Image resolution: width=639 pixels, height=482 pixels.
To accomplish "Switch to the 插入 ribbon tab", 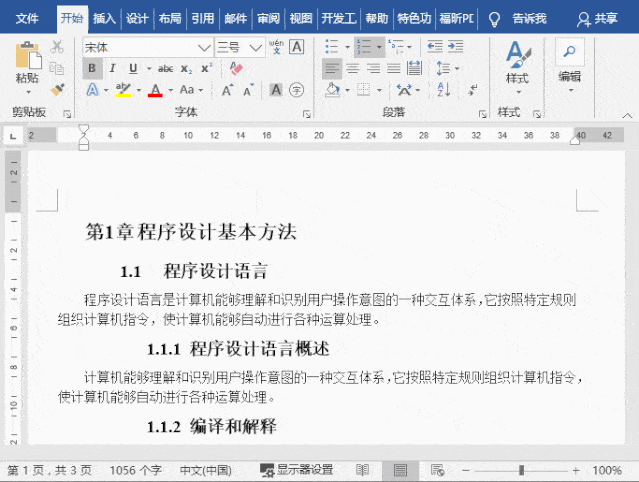I will click(104, 18).
